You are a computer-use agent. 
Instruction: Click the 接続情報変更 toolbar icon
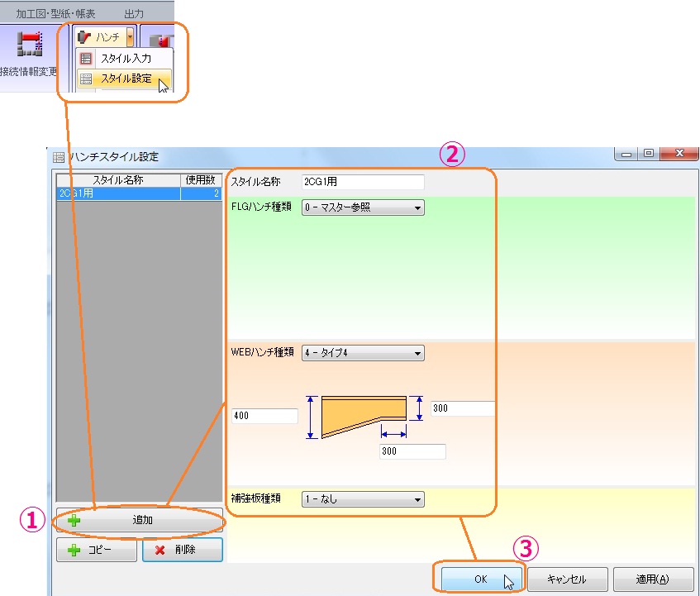point(29,45)
